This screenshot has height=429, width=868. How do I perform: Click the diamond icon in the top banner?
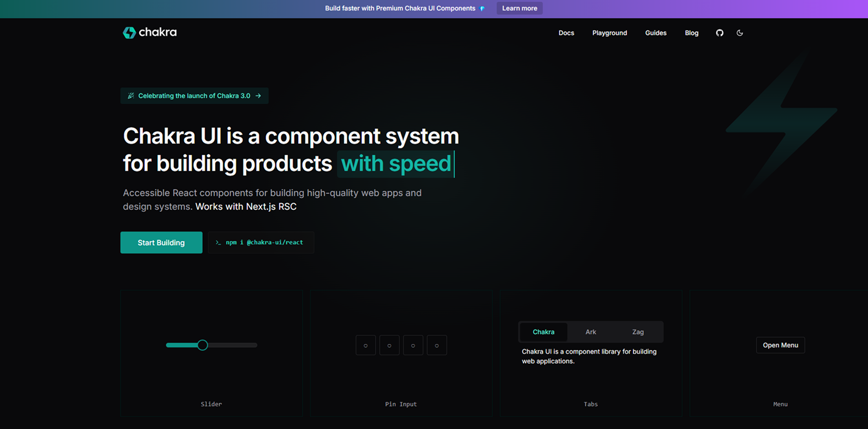coord(482,9)
